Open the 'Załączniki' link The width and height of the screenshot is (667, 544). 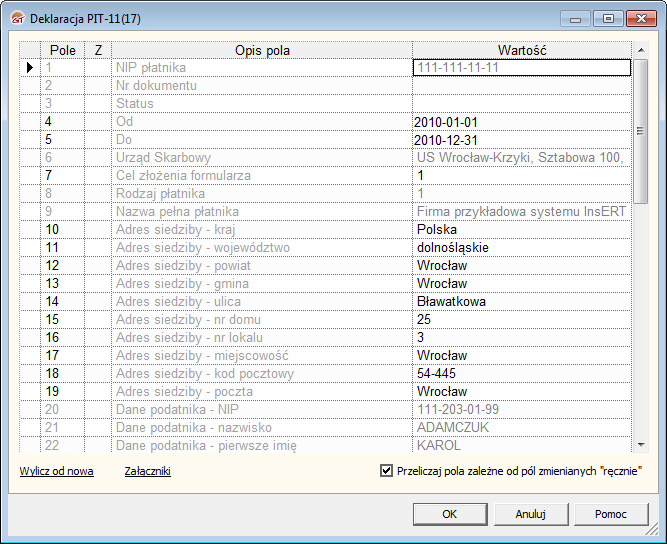pos(147,471)
